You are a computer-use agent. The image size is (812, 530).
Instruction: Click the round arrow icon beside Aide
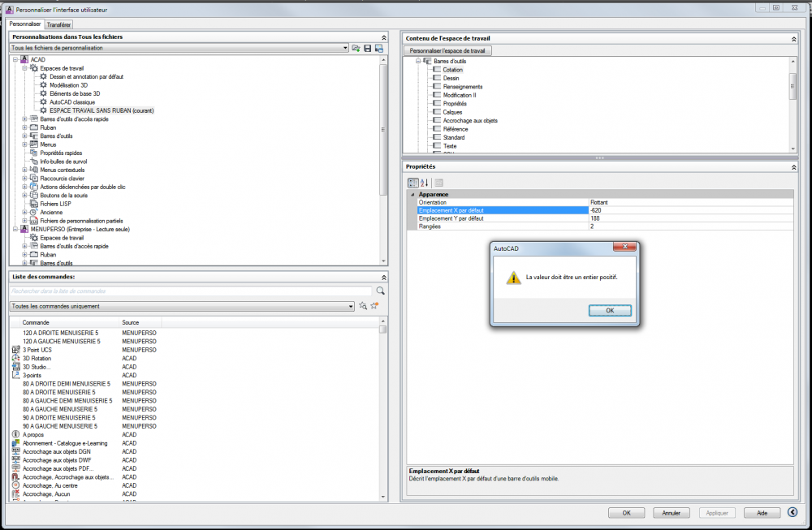click(793, 512)
